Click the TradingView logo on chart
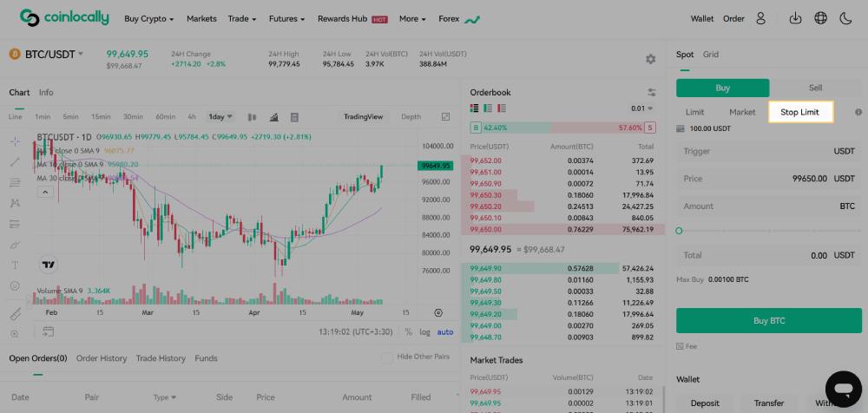 (49, 265)
